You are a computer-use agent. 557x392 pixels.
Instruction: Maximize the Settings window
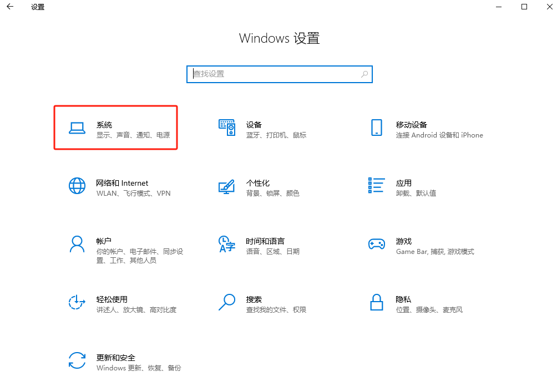(524, 7)
